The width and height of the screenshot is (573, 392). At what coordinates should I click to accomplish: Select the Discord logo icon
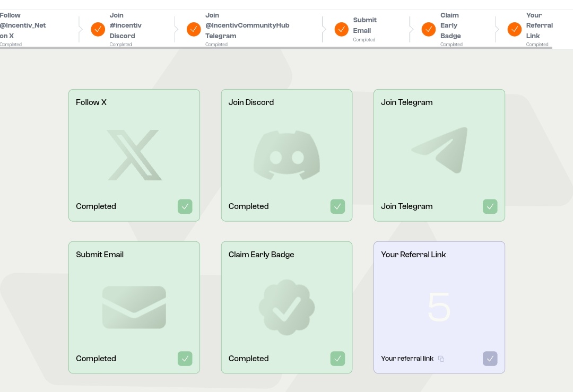point(286,154)
